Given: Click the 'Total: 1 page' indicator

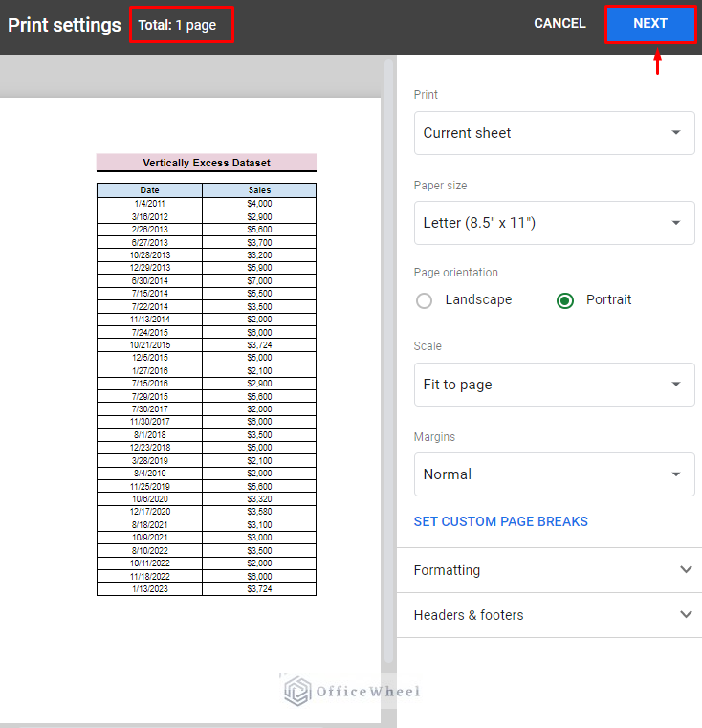Looking at the screenshot, I should (182, 25).
